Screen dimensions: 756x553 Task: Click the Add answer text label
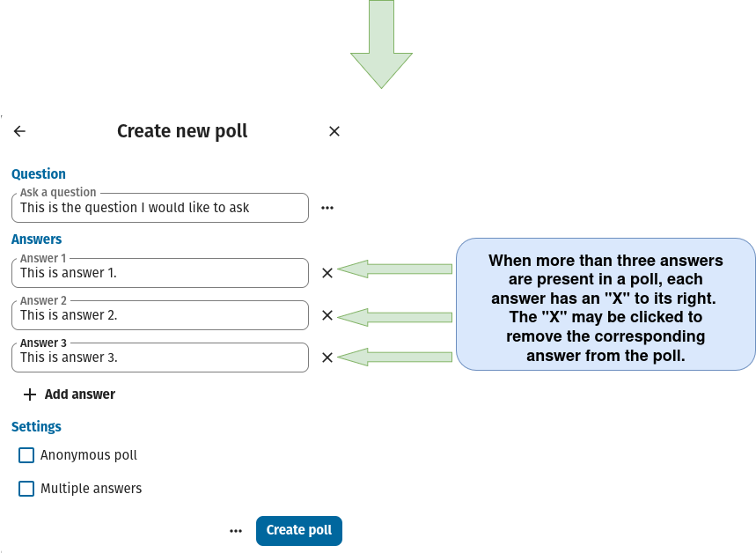click(80, 394)
